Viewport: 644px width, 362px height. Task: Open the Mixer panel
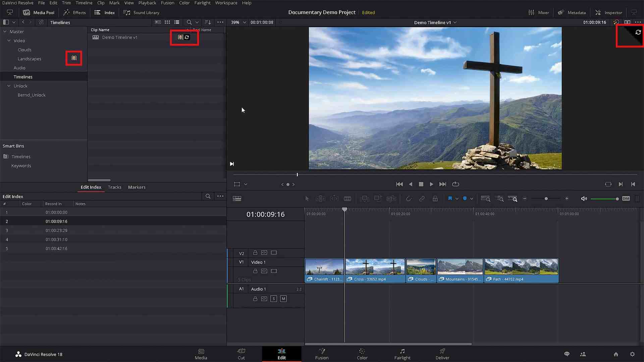point(539,12)
